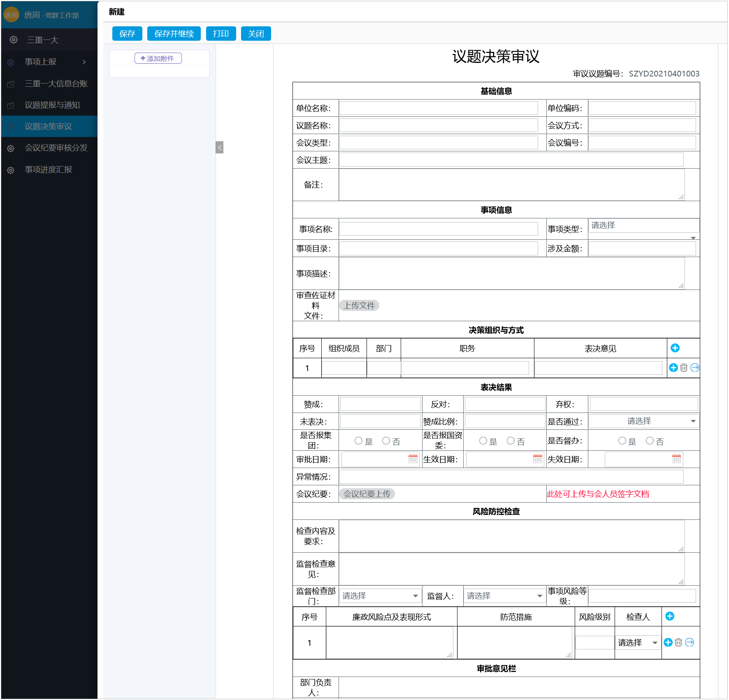The height and width of the screenshot is (700, 729).
Task: Open the 是否通过 dropdown
Action: click(643, 421)
